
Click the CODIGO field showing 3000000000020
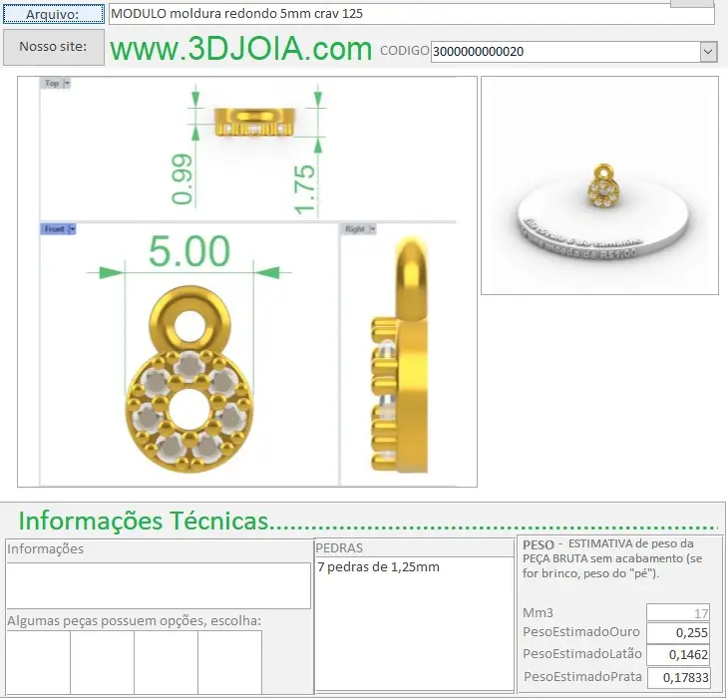coord(565,52)
